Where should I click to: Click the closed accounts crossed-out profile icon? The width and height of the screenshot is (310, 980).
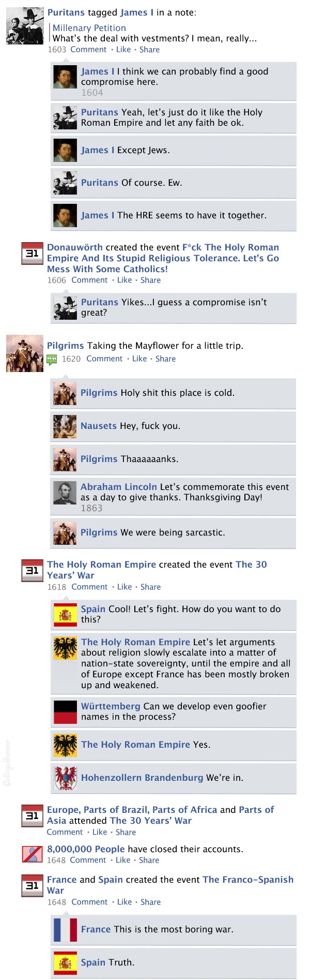32,854
